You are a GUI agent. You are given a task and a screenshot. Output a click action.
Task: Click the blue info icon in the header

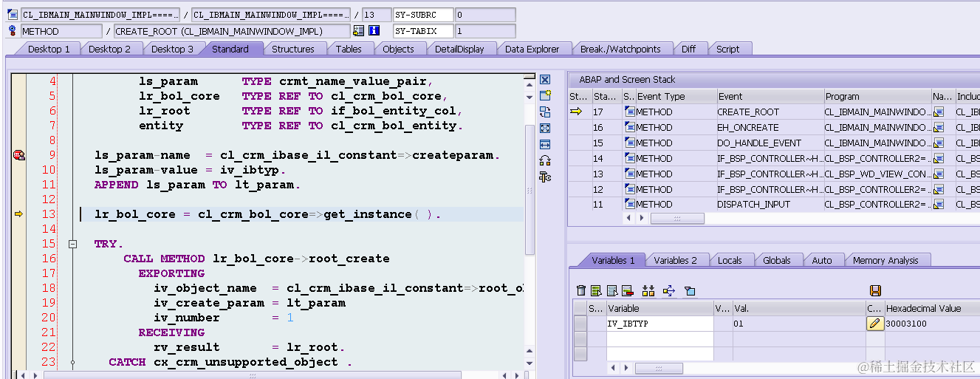(374, 31)
